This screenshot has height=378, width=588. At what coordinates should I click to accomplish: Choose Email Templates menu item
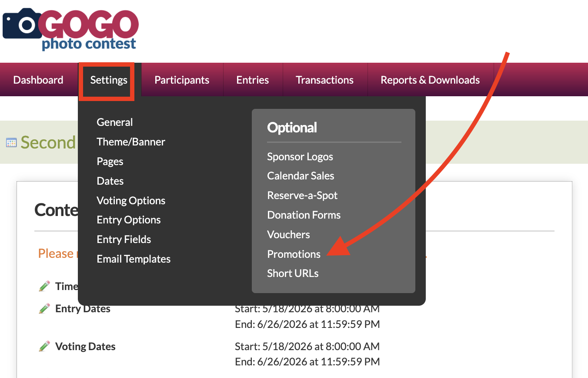[x=134, y=259]
